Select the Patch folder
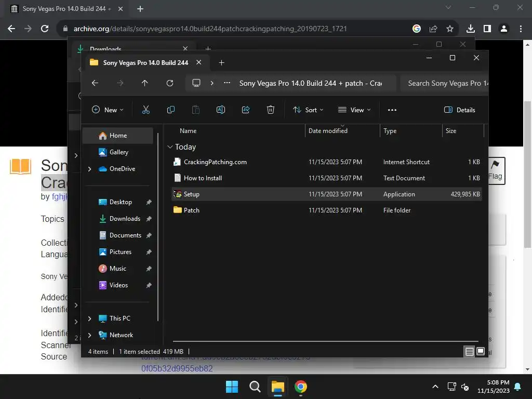The width and height of the screenshot is (532, 399). point(327,210)
